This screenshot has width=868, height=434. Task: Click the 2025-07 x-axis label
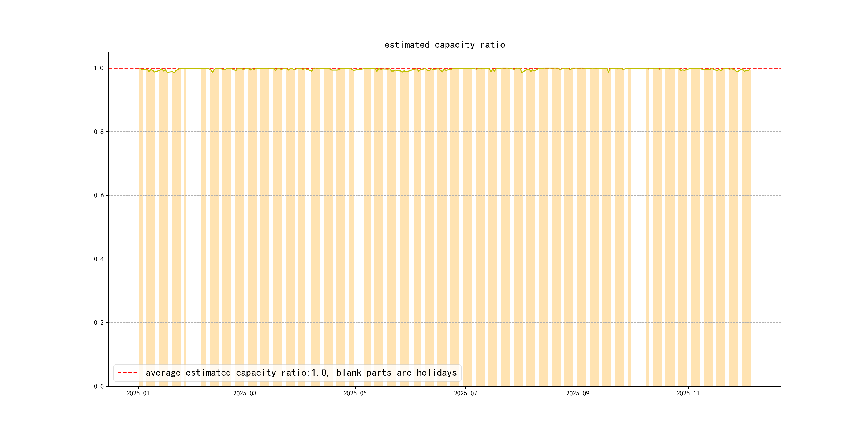pyautogui.click(x=465, y=393)
